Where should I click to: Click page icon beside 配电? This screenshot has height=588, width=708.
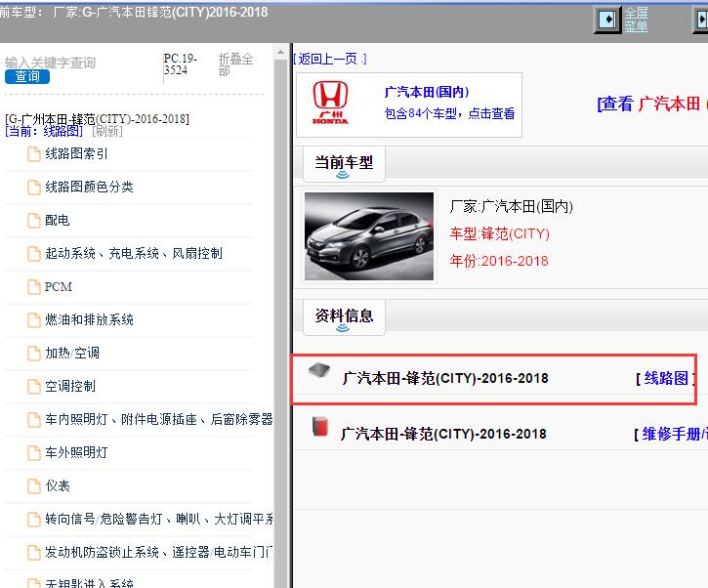click(34, 221)
